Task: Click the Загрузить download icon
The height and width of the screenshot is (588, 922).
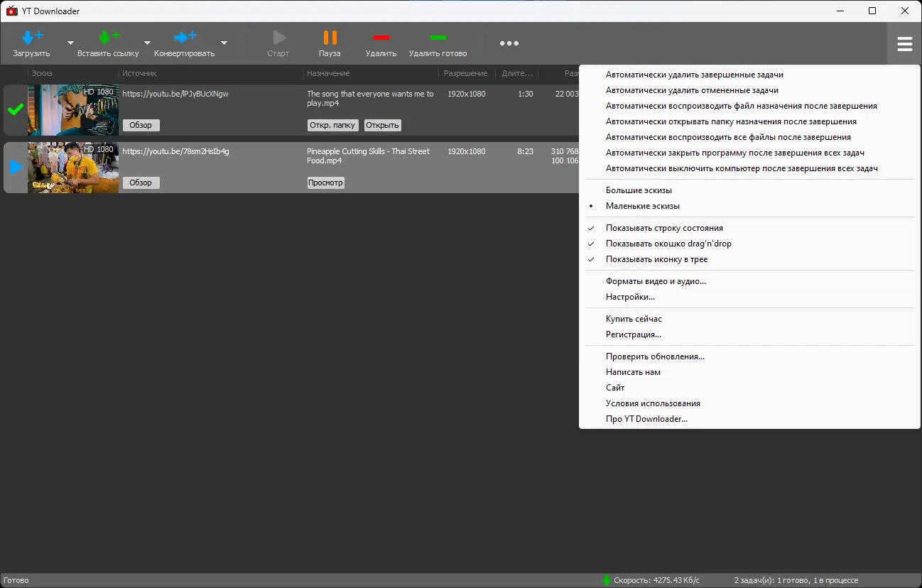Action: (32, 38)
